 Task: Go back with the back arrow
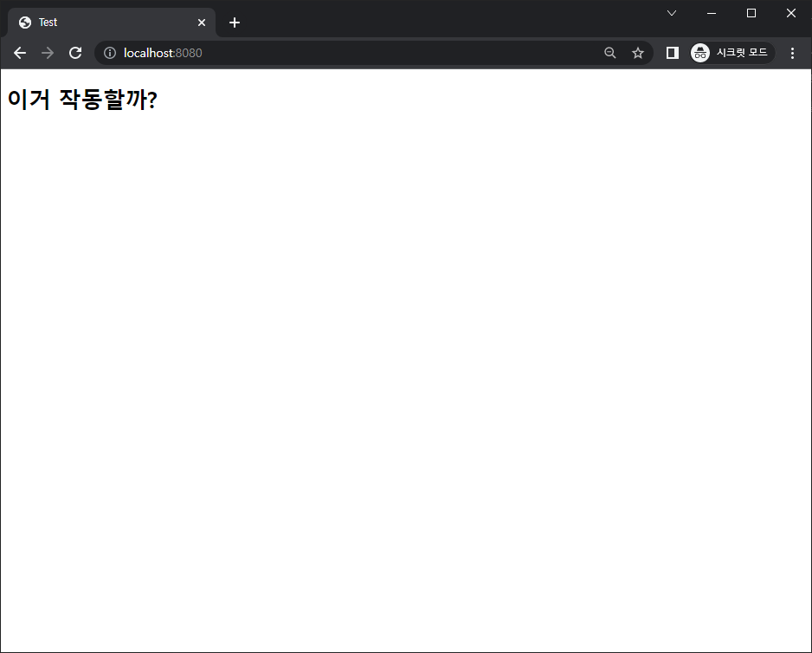coord(20,53)
